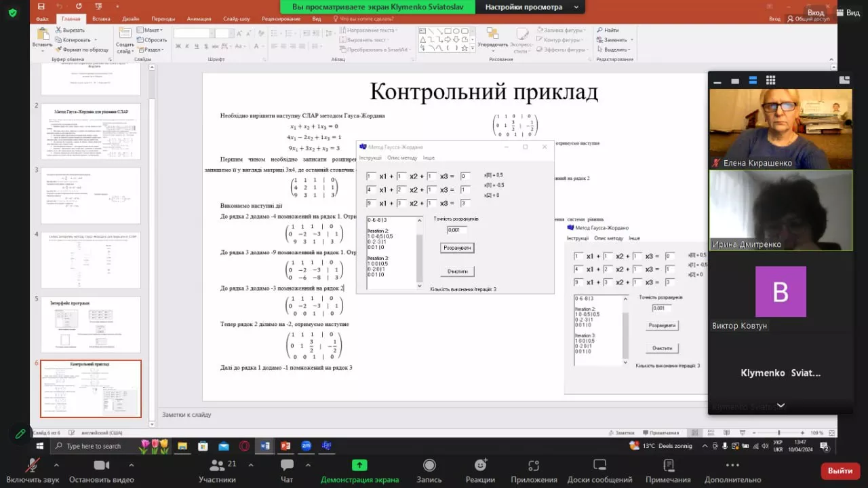Viewport: 868px width, 488px height.
Task: Click Сбросить reset slide in ribbon
Action: [151, 39]
